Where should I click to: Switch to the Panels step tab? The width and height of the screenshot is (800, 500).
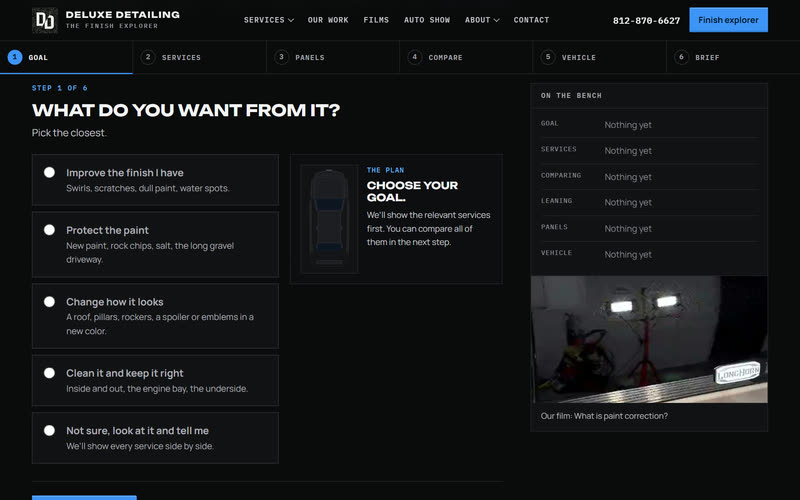coord(333,57)
